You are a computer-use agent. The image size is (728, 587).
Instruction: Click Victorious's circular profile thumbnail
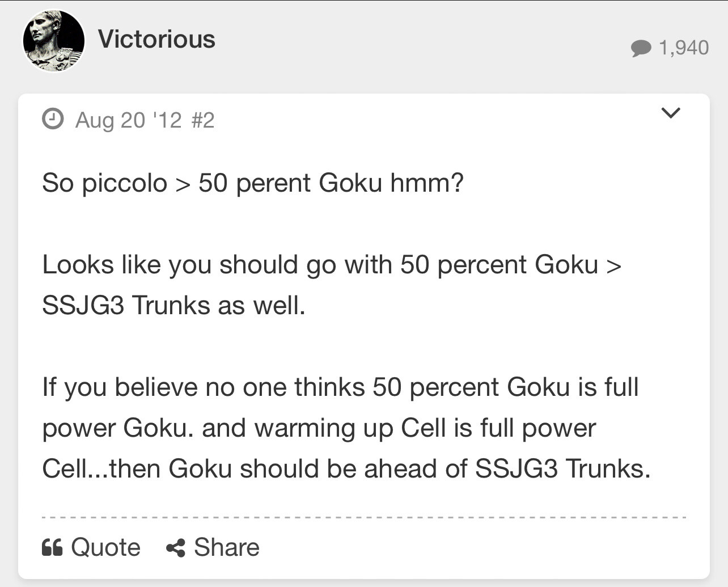(x=54, y=40)
